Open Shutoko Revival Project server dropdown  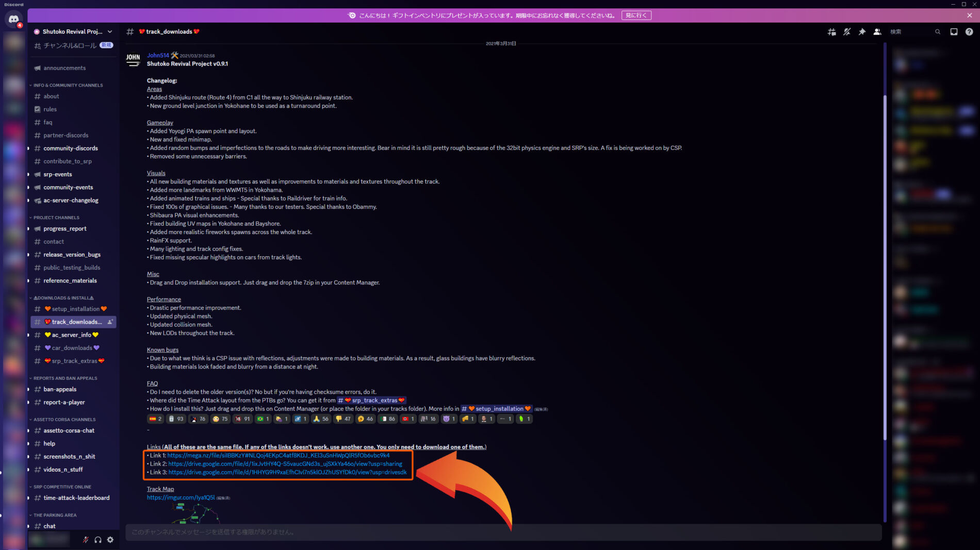[x=73, y=31]
